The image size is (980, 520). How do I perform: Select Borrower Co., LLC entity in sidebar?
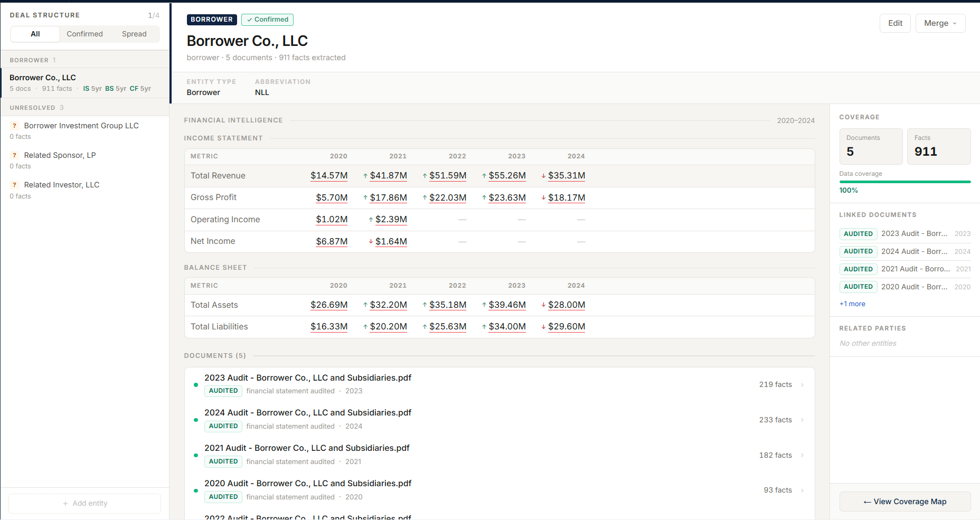pos(85,83)
